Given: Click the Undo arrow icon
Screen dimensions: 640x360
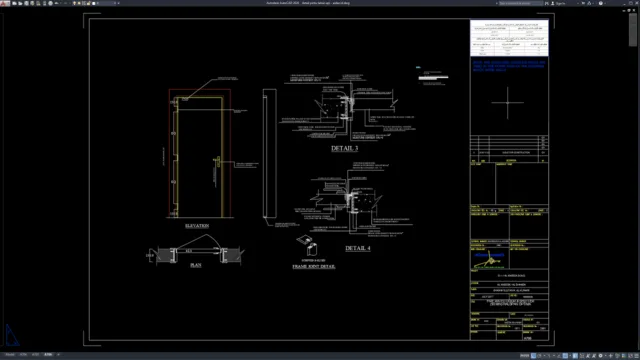Looking at the screenshot, I should (x=56, y=3).
